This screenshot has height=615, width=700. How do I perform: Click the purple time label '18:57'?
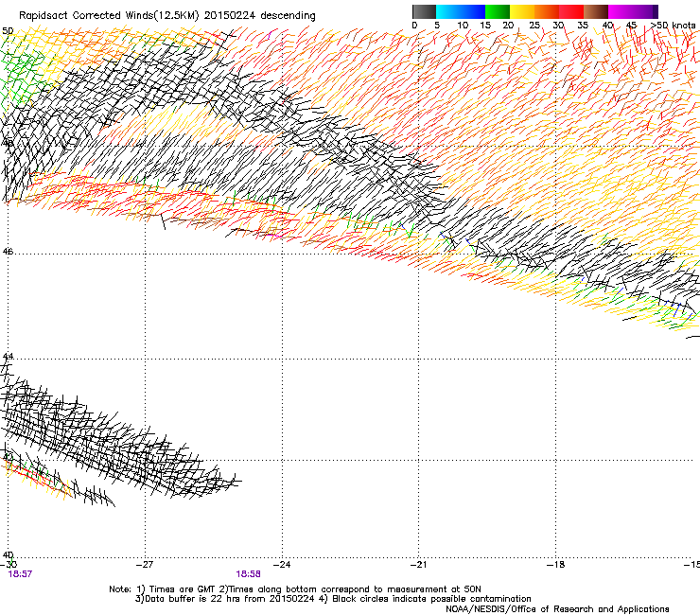click(20, 574)
